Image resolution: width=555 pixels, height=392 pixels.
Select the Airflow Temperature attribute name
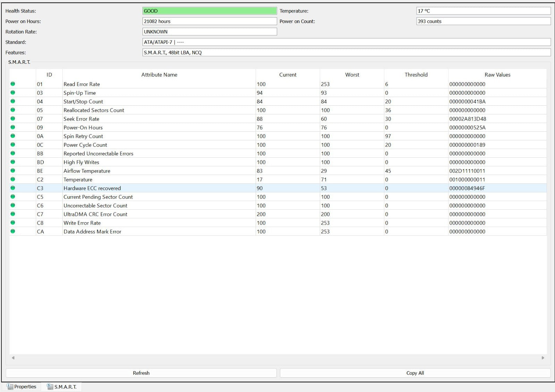point(87,171)
